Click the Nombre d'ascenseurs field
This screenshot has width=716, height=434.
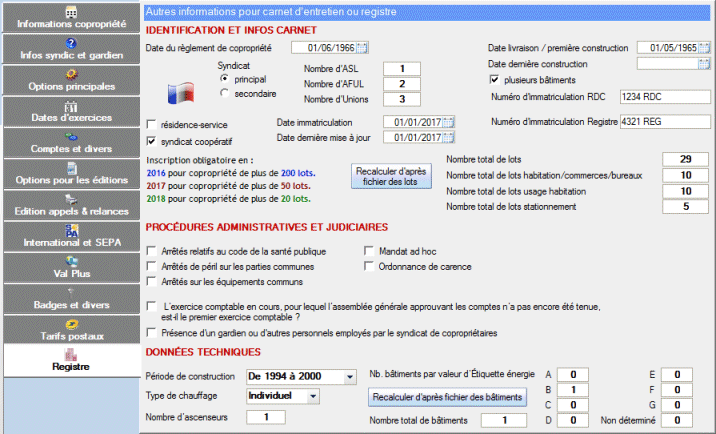click(266, 417)
